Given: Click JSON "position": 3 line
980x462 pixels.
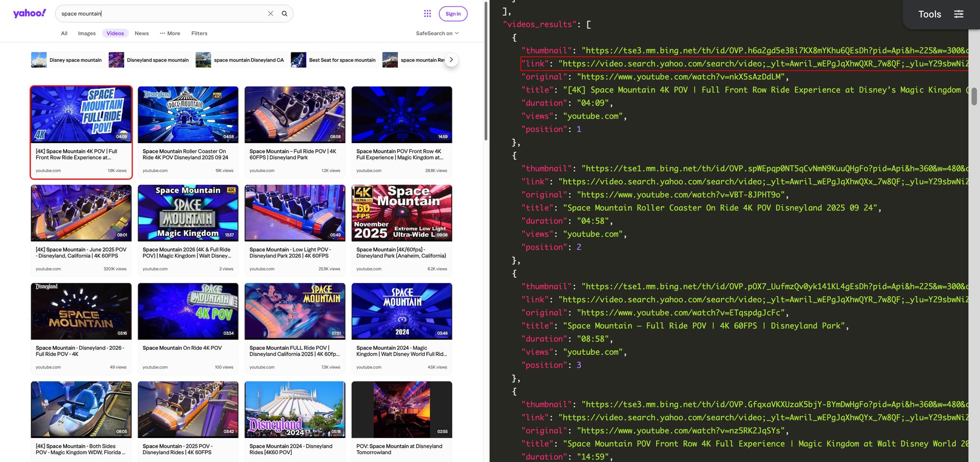Looking at the screenshot, I should coord(551,365).
